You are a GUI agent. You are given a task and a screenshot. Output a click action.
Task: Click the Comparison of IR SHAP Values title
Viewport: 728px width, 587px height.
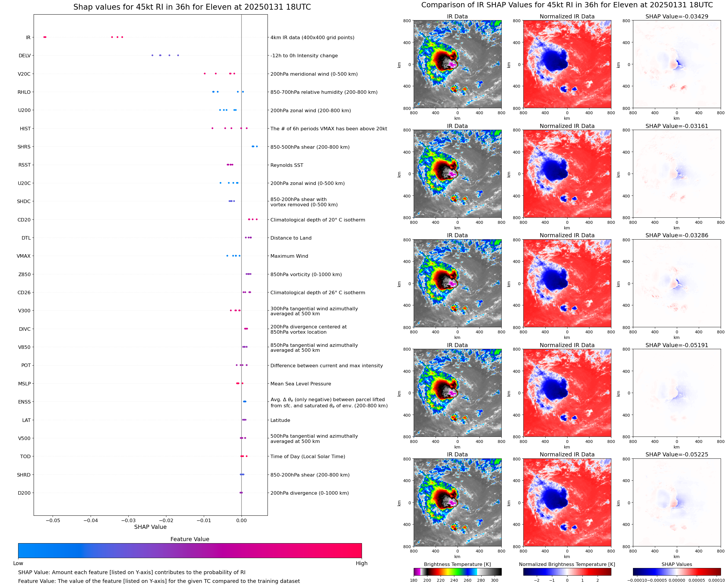[x=567, y=5]
